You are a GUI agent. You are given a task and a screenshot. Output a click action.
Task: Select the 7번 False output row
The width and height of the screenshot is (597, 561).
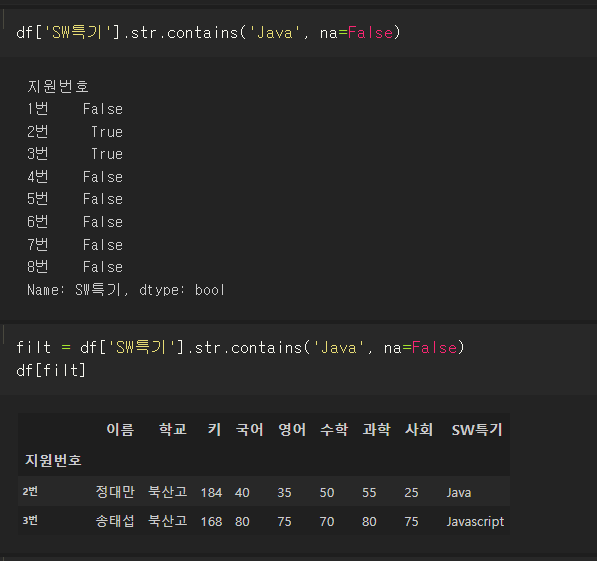click(x=75, y=245)
